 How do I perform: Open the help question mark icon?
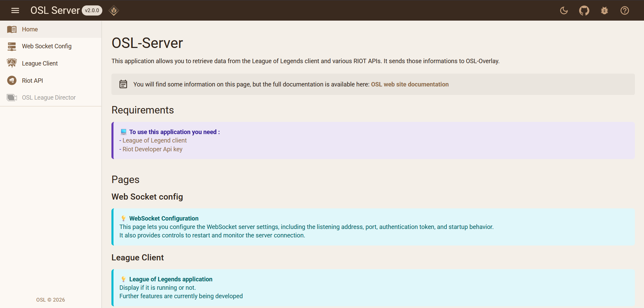point(625,10)
